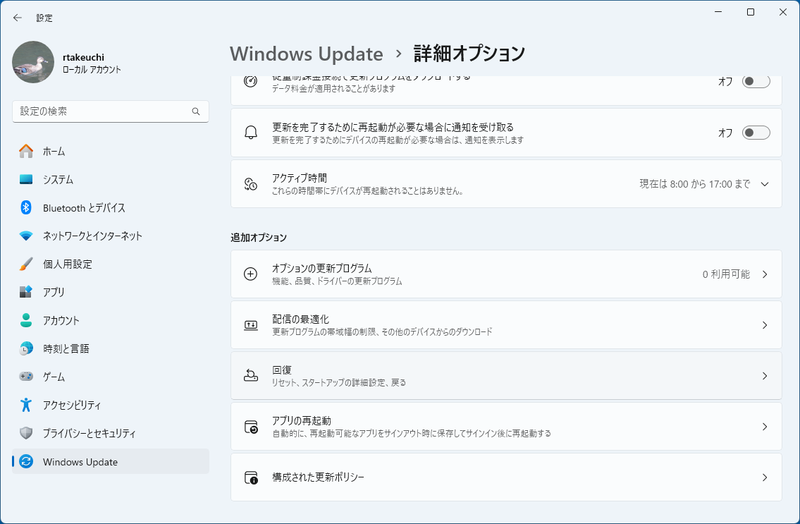Click the plus icon for オプションの更新プログラム
The height and width of the screenshot is (524, 800).
(x=251, y=274)
